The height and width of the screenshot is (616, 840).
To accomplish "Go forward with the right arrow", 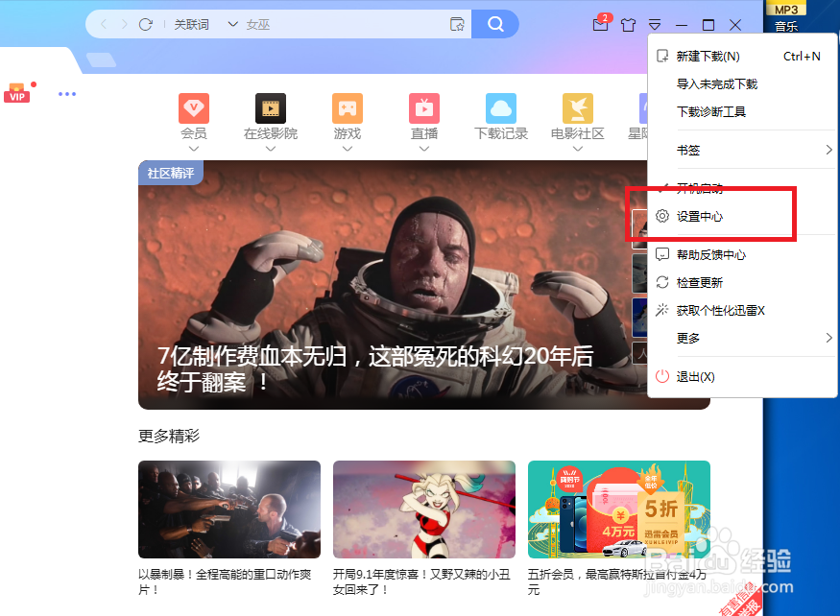I will (x=124, y=24).
